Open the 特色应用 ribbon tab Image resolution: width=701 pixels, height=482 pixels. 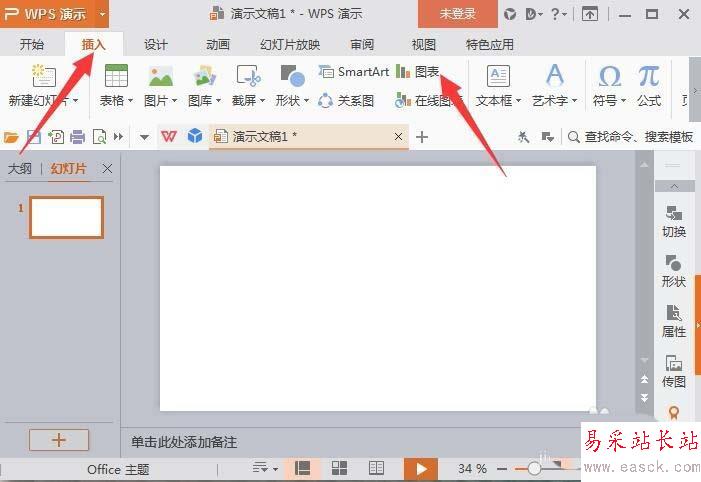coord(490,45)
